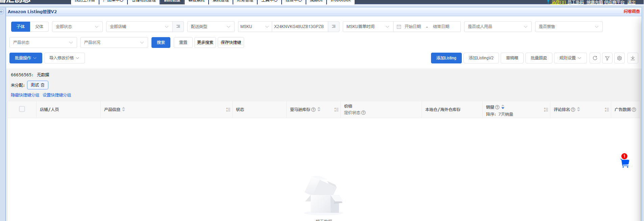This screenshot has width=644, height=221.
Task: Click the 批量跟卖 button
Action: (539, 58)
